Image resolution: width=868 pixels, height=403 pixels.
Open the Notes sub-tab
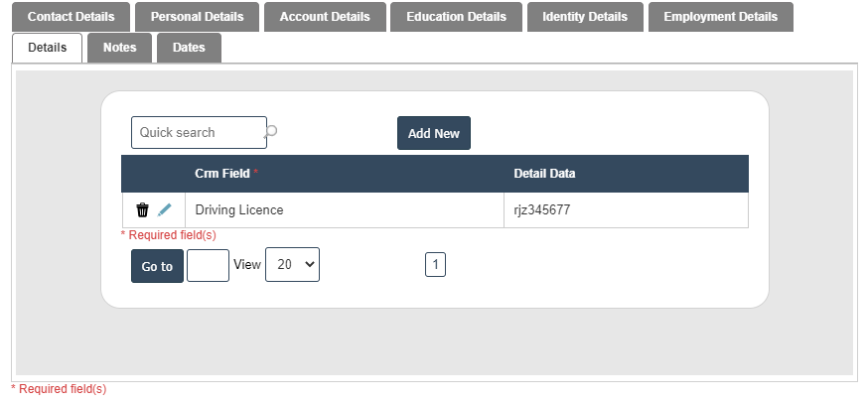point(119,48)
